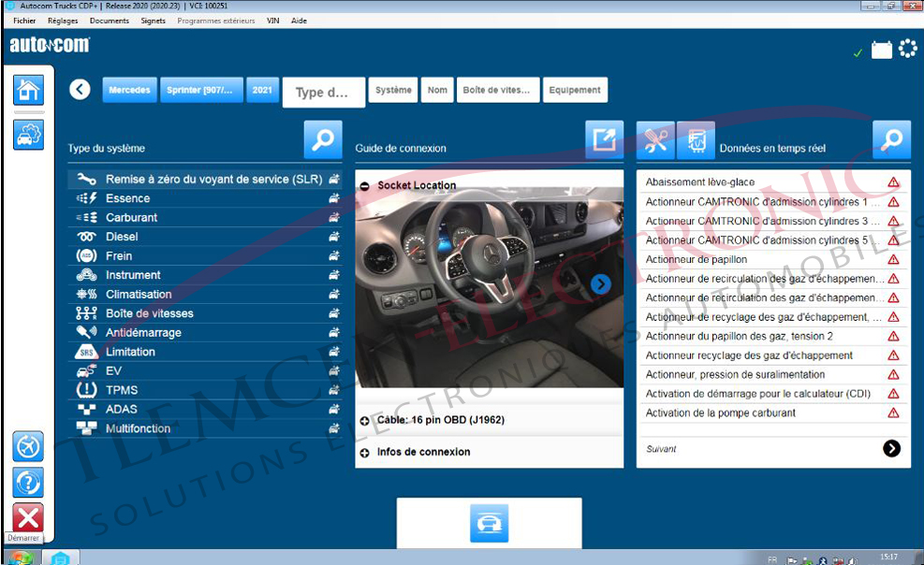Start diagnosis with the blue car button
Screen dimensions: 924x565
489,523
